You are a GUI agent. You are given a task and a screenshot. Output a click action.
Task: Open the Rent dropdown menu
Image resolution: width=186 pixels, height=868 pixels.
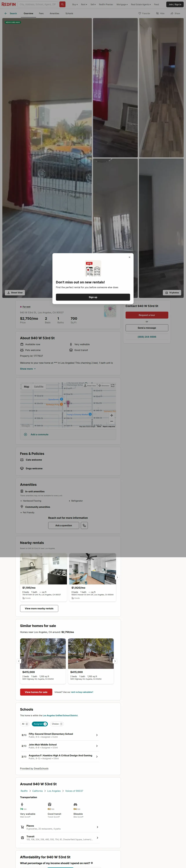point(84,4)
